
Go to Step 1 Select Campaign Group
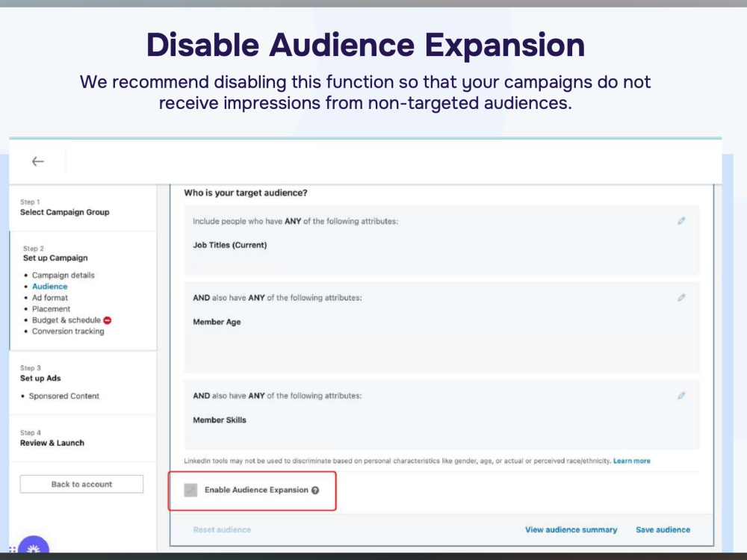tap(64, 208)
